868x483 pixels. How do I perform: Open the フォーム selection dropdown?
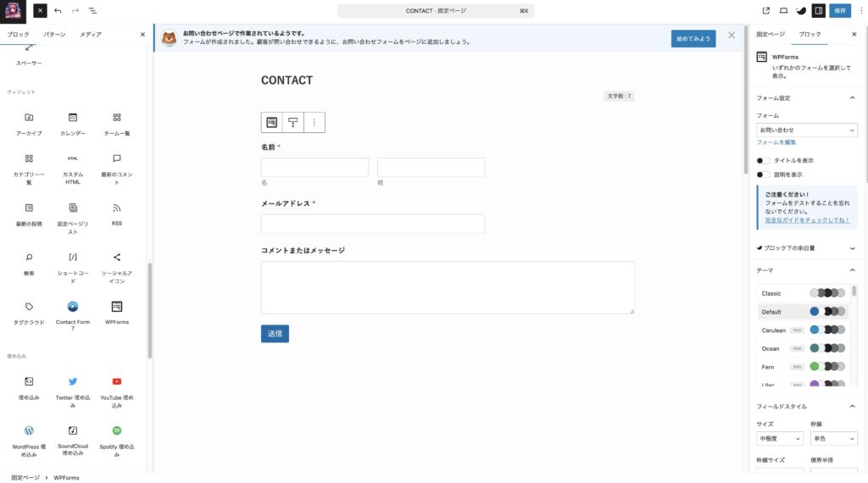point(806,130)
